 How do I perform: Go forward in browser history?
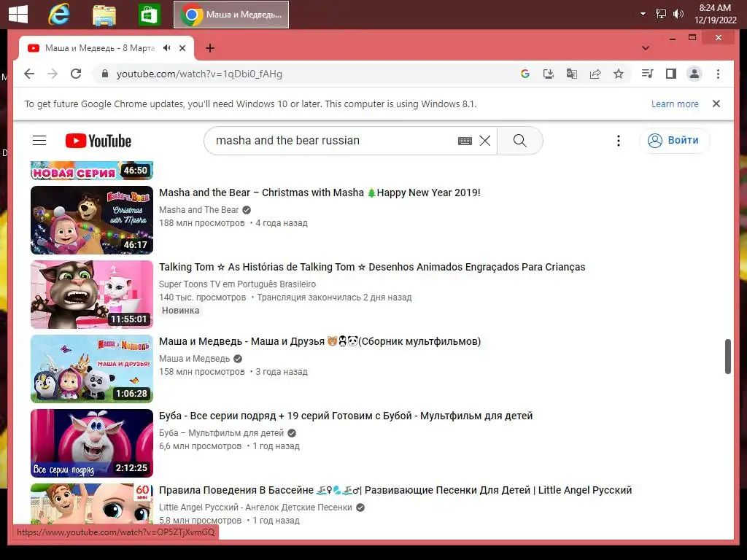coord(53,74)
